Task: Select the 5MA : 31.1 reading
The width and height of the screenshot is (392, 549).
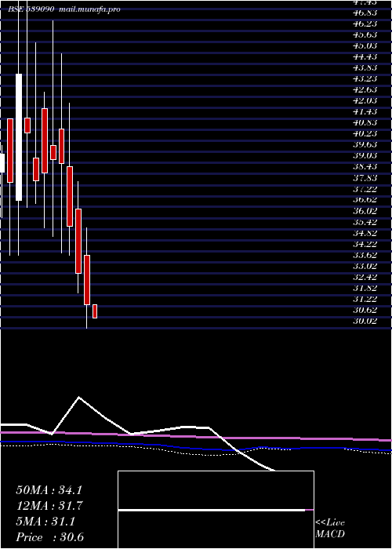Action: (45, 522)
